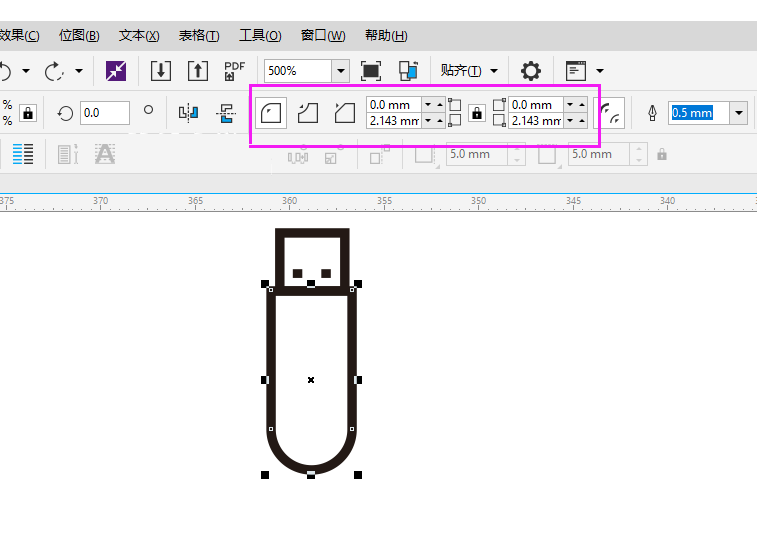Open the 文本 menu
The image size is (757, 560).
tap(139, 35)
